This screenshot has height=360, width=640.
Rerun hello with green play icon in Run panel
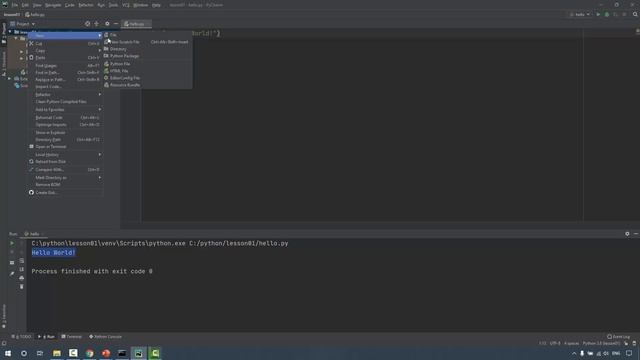(x=12, y=243)
